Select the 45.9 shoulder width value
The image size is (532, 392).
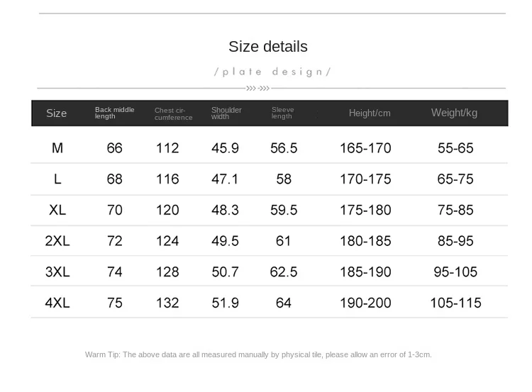225,148
